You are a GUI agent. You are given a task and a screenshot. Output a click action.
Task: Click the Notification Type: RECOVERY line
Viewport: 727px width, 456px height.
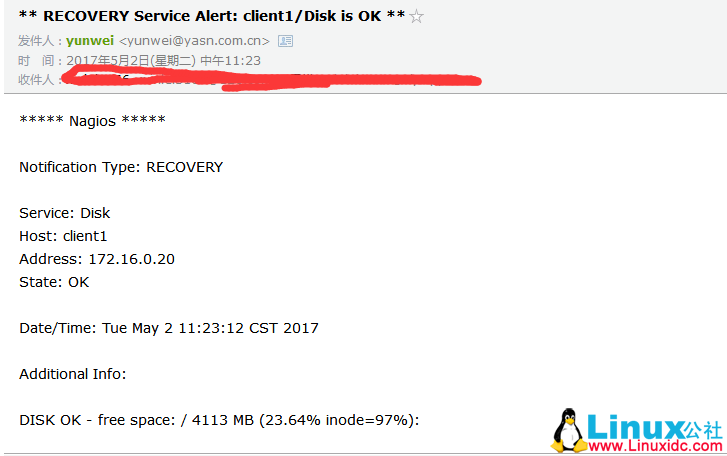click(x=121, y=167)
